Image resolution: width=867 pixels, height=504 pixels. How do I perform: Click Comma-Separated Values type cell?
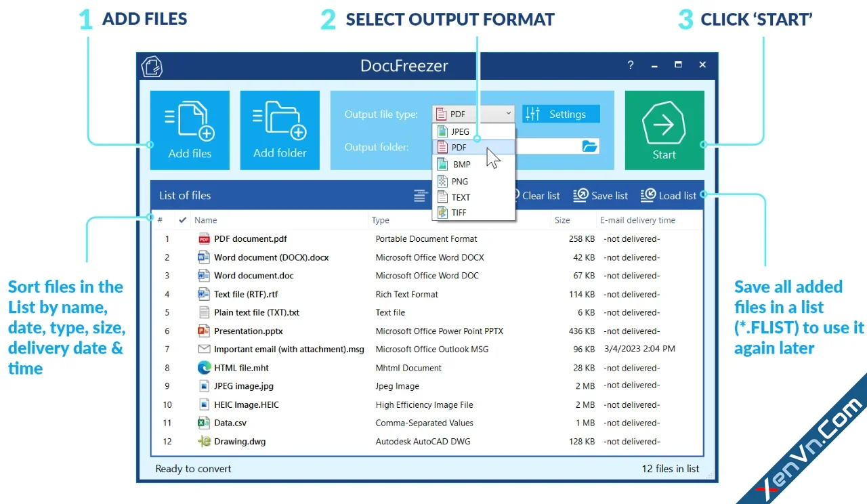pos(425,423)
